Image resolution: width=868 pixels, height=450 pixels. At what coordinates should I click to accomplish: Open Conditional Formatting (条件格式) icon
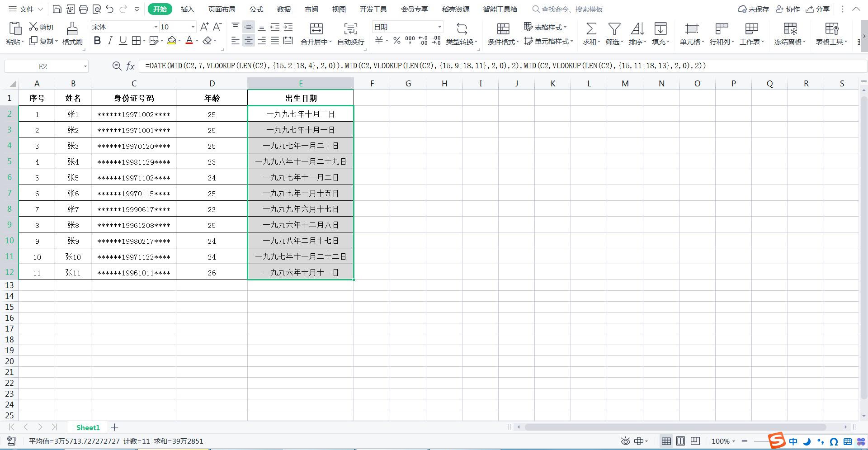point(503,29)
